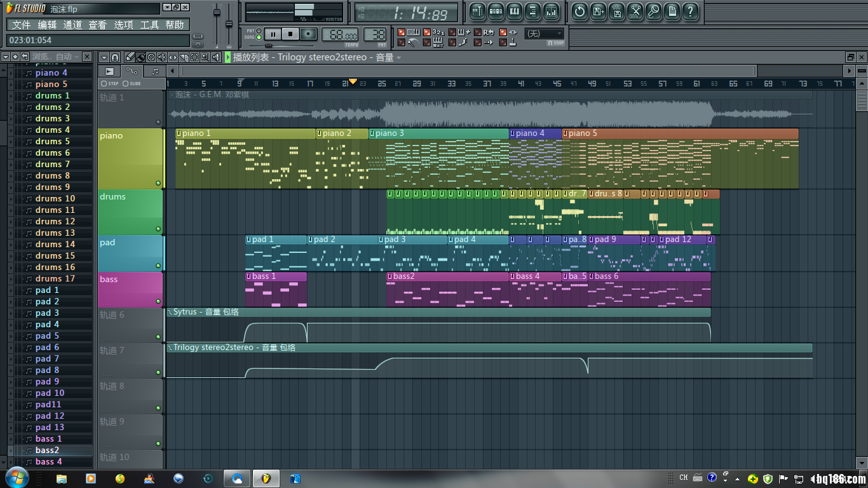Click the pause playback button
Screen dimensions: 868x488
coord(273,34)
